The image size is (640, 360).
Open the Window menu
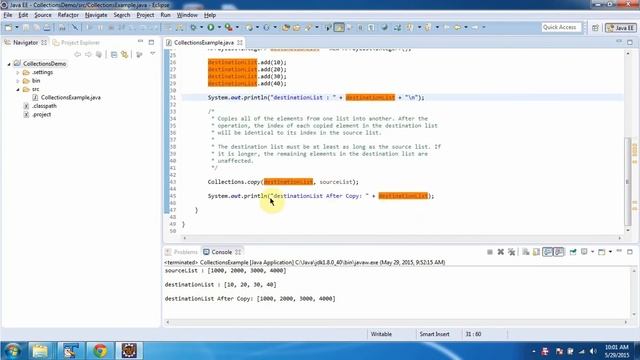[x=187, y=15]
